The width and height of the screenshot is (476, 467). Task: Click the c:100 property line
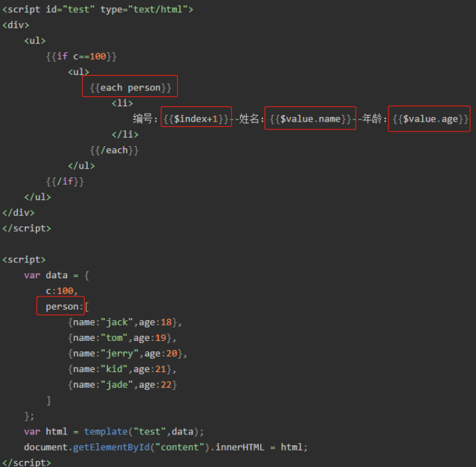(x=62, y=291)
